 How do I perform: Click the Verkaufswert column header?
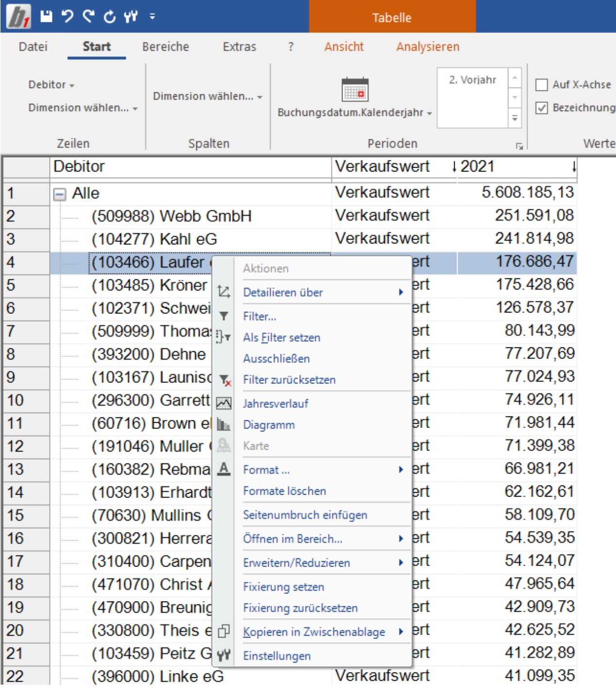click(x=394, y=167)
